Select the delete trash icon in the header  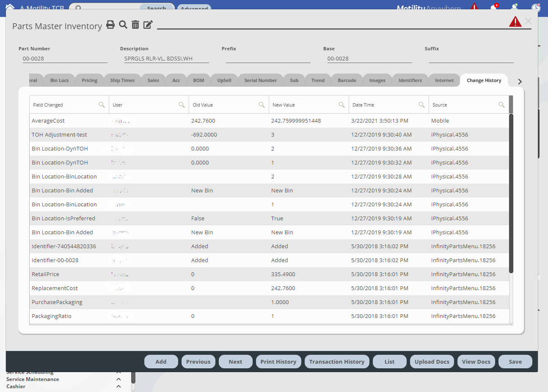pyautogui.click(x=135, y=25)
